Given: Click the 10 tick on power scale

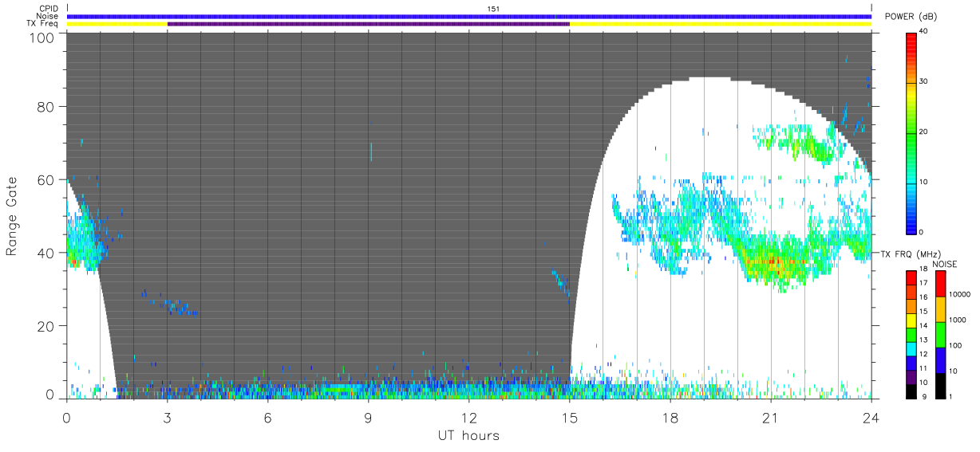Looking at the screenshot, I should pos(923,183).
